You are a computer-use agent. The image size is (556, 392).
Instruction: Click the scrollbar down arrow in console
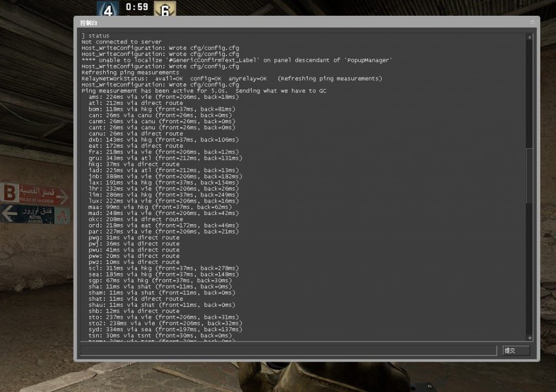pos(529,338)
